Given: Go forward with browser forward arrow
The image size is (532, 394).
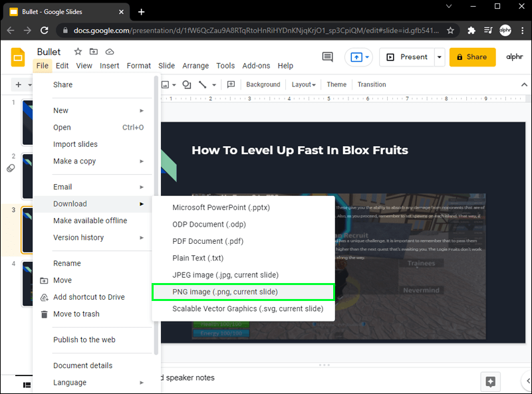Looking at the screenshot, I should pyautogui.click(x=27, y=31).
